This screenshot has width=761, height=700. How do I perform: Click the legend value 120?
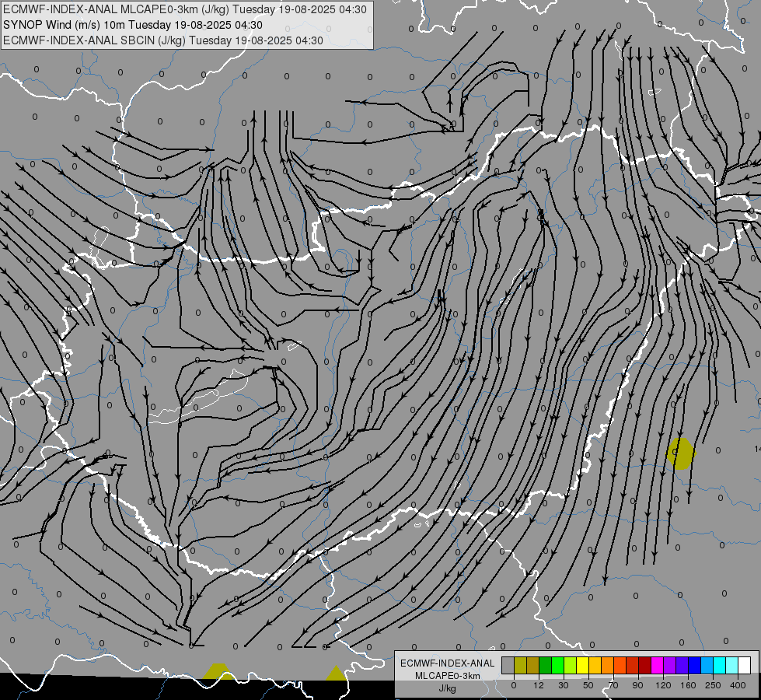664,685
